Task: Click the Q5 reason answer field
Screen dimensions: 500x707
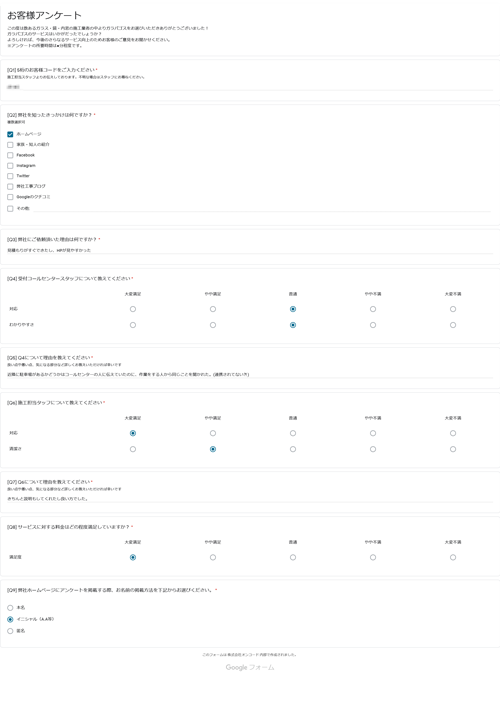Action: point(250,374)
